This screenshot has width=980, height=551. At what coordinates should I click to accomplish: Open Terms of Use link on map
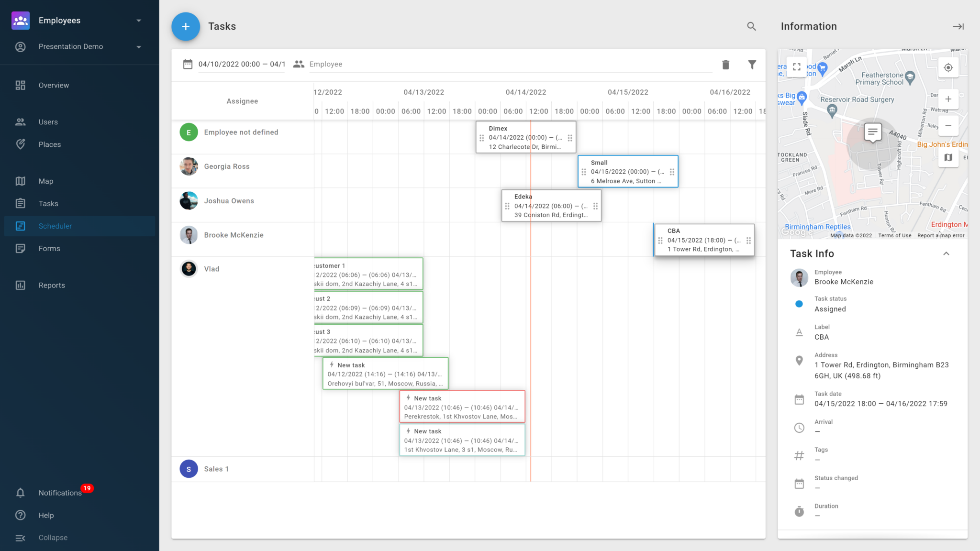click(894, 235)
